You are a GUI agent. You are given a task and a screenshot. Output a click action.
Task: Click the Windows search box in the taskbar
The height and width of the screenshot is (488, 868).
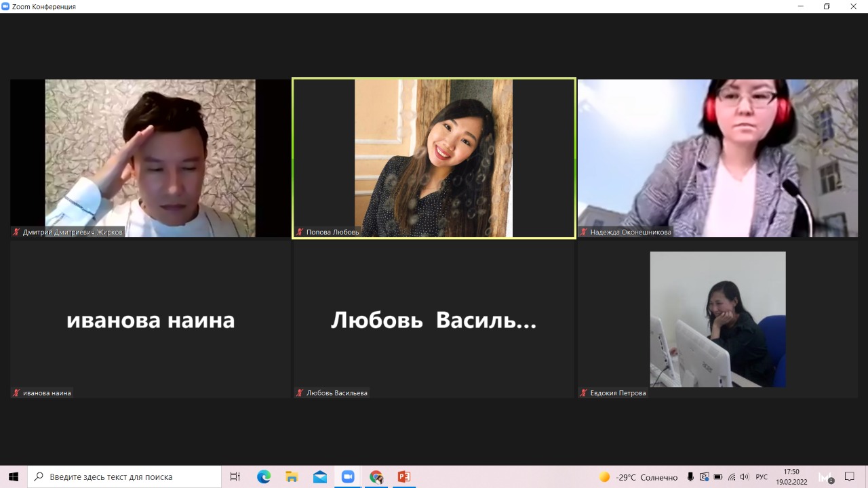click(x=125, y=476)
